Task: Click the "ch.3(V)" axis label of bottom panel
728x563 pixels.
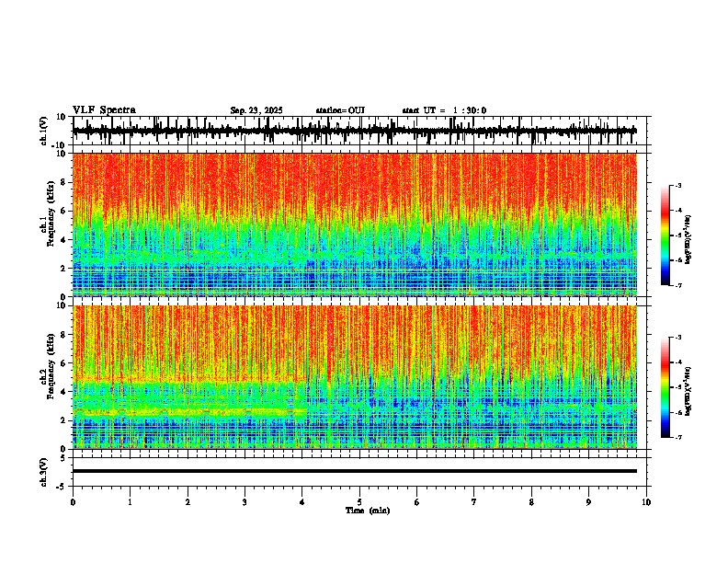Action: point(44,472)
